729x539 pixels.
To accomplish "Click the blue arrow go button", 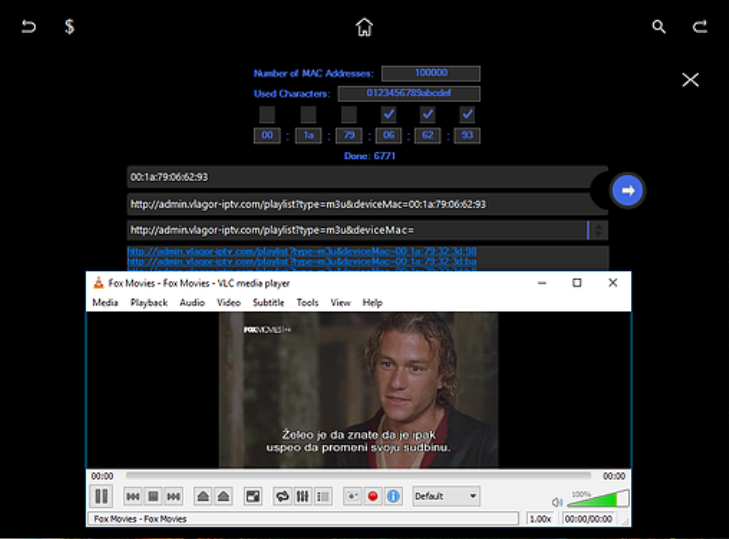I will [628, 190].
